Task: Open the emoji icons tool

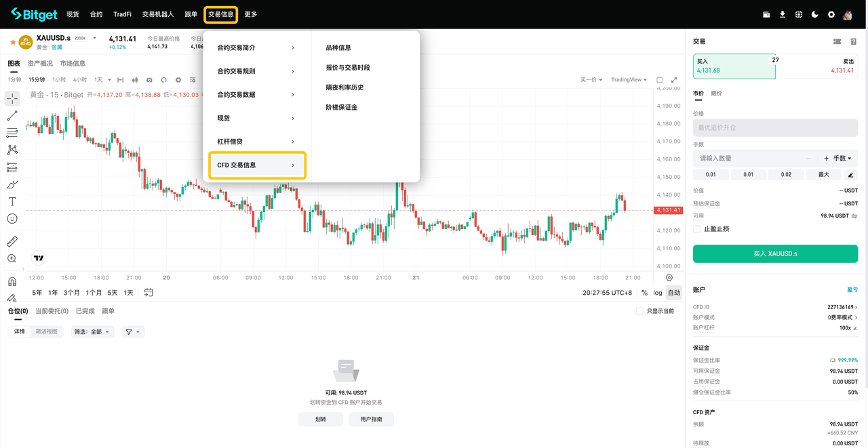Action: (x=12, y=219)
